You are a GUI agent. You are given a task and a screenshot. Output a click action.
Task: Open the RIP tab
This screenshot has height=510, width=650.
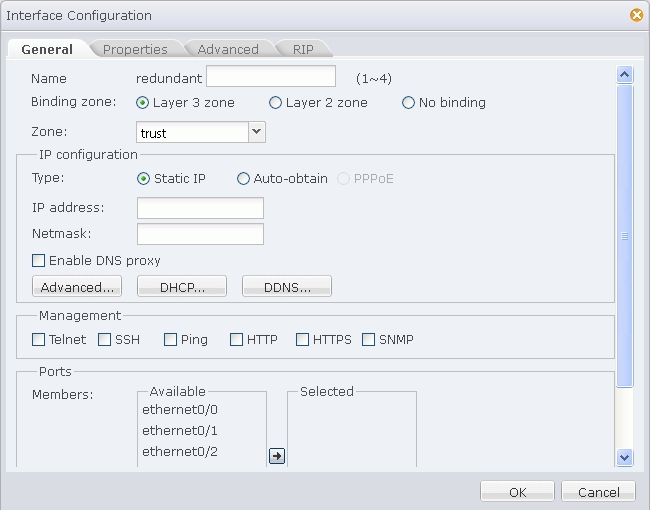pos(303,49)
